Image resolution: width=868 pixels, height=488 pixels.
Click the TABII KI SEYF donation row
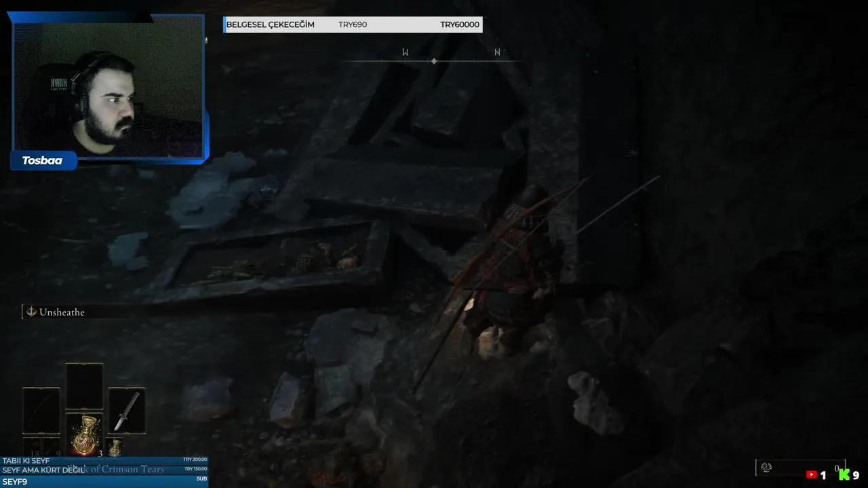[x=104, y=461]
